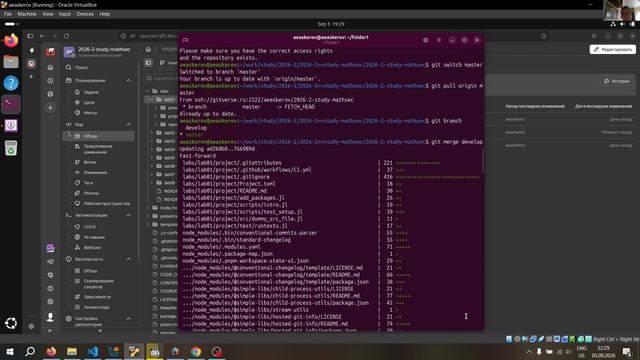Show applications via the Ubuntu logo button
The width and height of the screenshot is (640, 360).
tap(11, 323)
